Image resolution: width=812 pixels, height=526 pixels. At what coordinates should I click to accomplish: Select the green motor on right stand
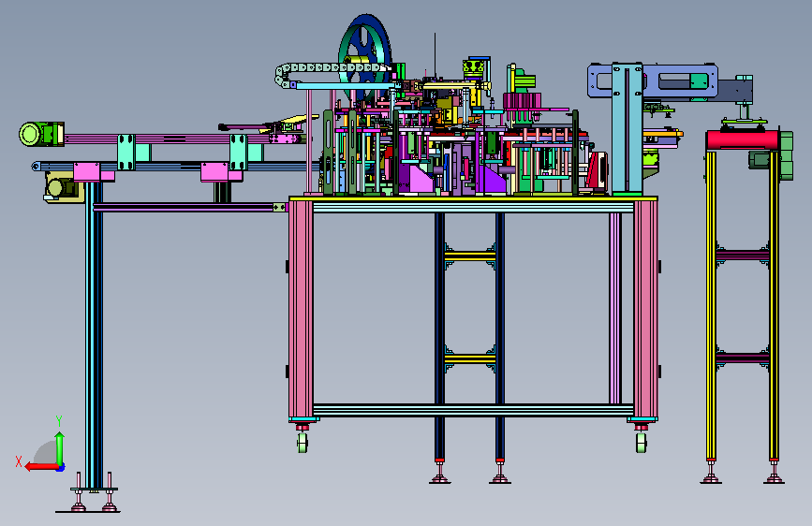tap(772, 156)
